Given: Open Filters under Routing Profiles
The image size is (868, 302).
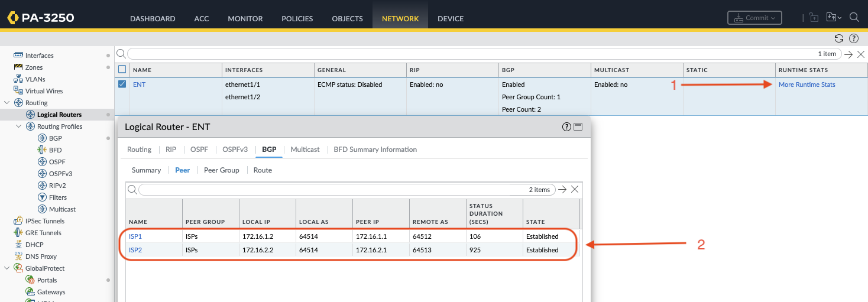Looking at the screenshot, I should 58,197.
